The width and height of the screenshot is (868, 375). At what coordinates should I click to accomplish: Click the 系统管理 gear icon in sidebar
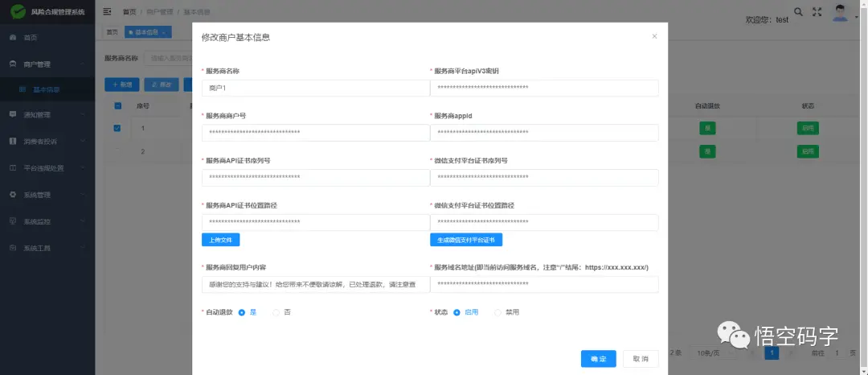click(13, 195)
